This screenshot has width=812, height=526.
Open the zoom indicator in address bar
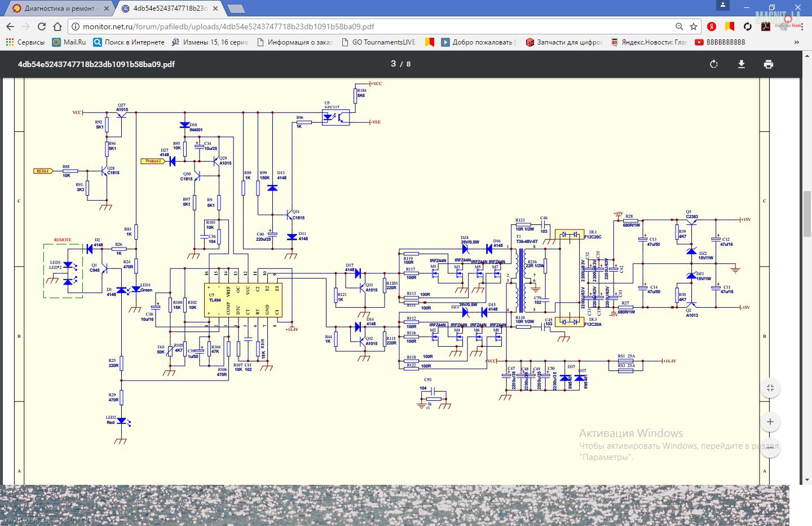(x=679, y=26)
